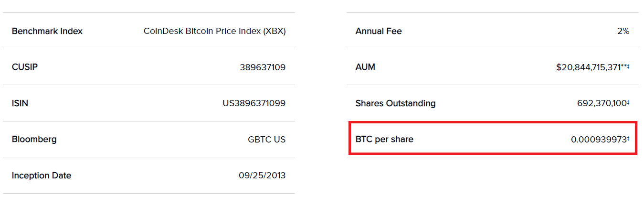Select ISIN value US3896371099
This screenshot has height=197, width=644.
[x=254, y=103]
